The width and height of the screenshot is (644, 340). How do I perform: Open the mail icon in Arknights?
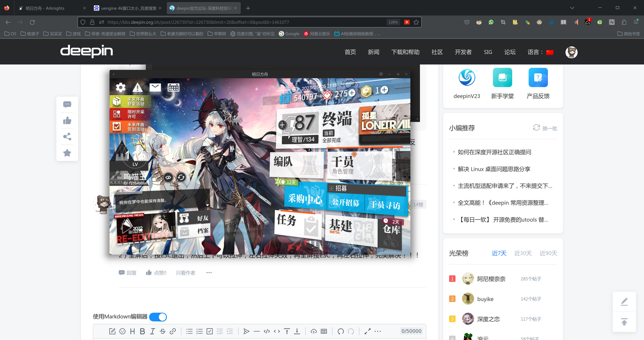click(155, 87)
